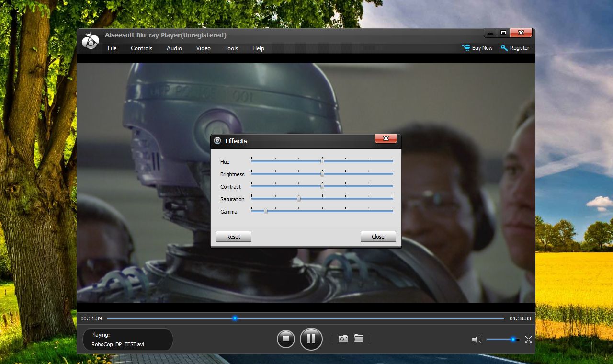This screenshot has height=364, width=613.
Task: Pause the video with the pause button
Action: click(311, 339)
